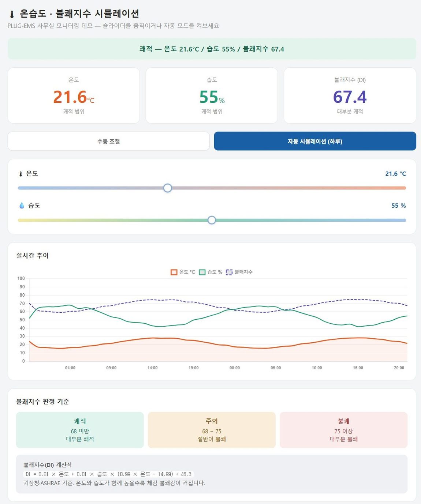Click the 20:00 time label on the chart
The height and width of the screenshot is (504, 421).
click(x=399, y=368)
